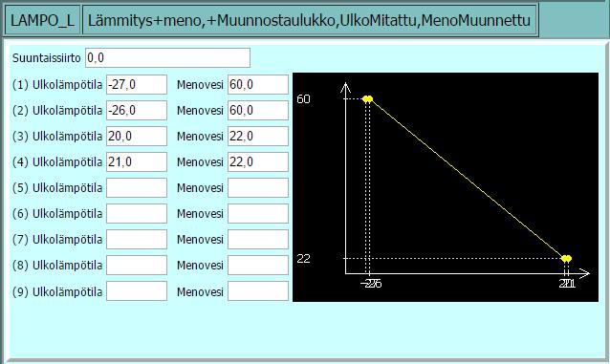Click the LAMPO_L header button

point(42,20)
